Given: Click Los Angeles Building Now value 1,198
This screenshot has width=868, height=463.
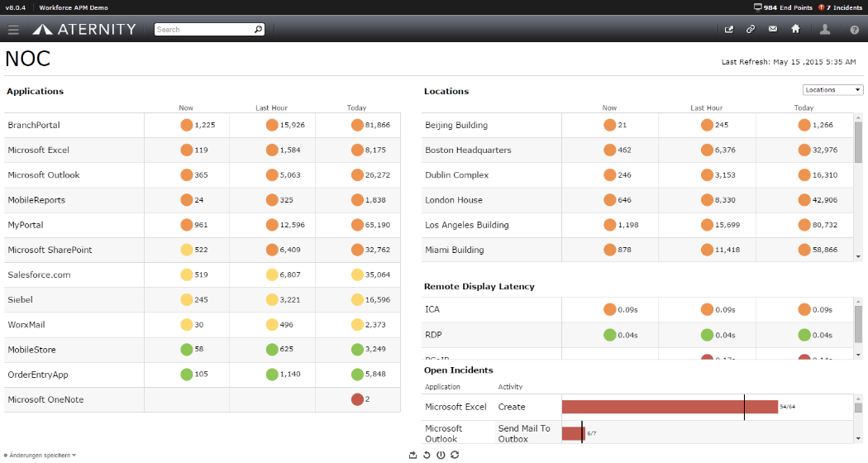Looking at the screenshot, I should (628, 225).
